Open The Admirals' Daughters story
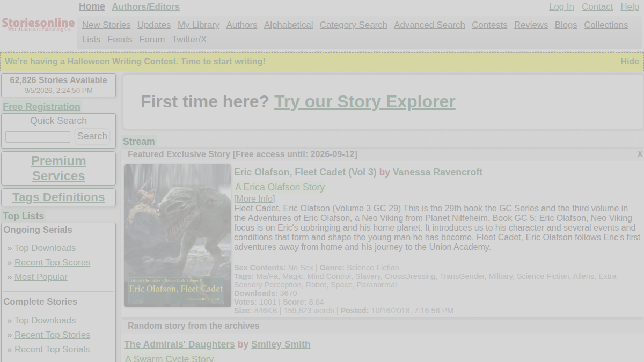 click(179, 344)
